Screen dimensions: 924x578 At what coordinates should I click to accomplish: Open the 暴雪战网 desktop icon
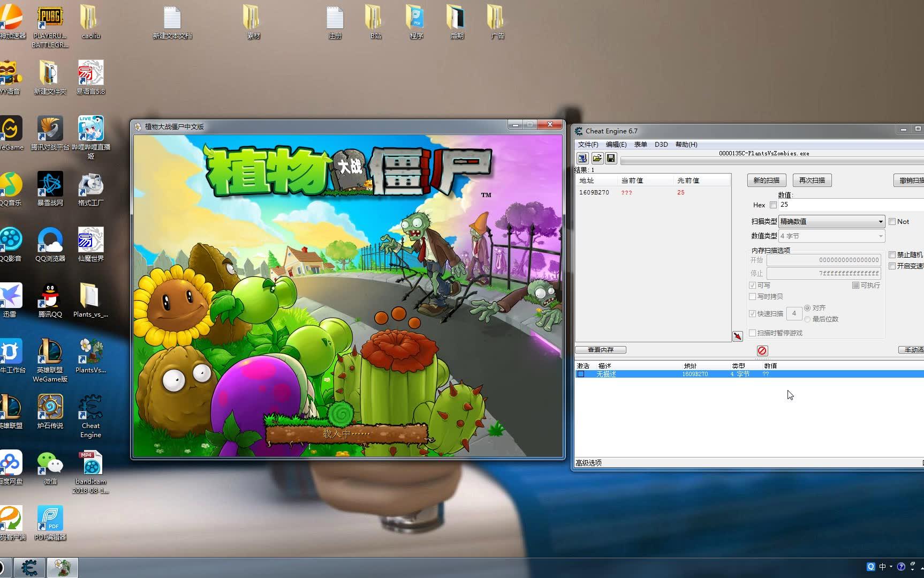[x=50, y=189]
